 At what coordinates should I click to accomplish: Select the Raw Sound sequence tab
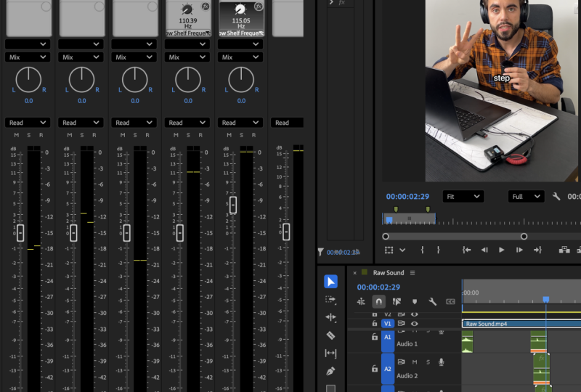pyautogui.click(x=389, y=273)
